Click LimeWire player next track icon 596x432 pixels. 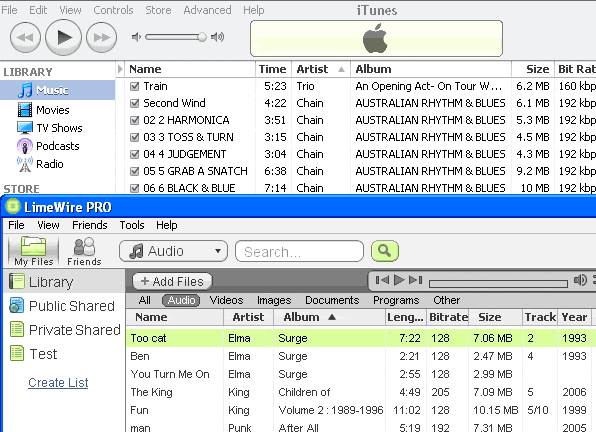(415, 280)
